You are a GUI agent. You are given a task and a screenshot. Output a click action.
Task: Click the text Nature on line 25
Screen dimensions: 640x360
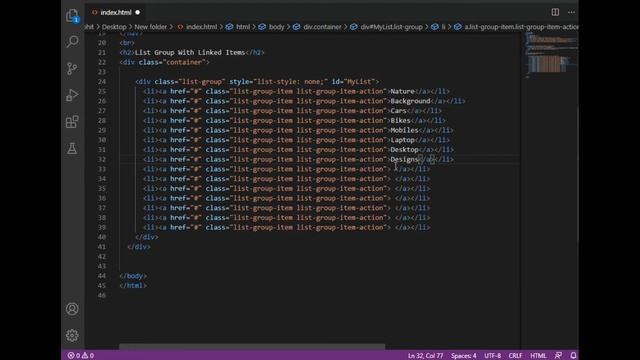[402, 91]
